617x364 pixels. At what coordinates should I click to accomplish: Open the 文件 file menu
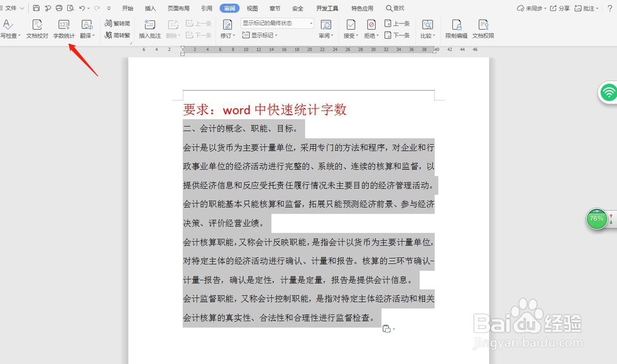click(10, 8)
